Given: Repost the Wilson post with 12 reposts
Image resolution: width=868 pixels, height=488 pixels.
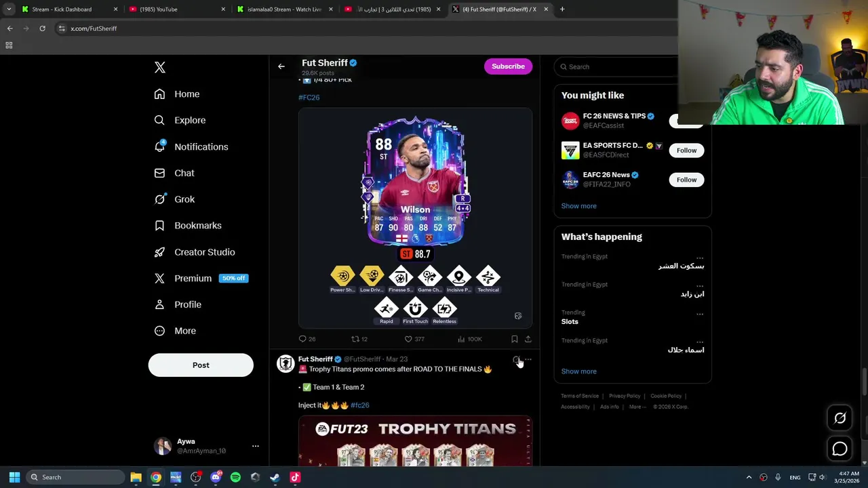Looking at the screenshot, I should (x=359, y=339).
